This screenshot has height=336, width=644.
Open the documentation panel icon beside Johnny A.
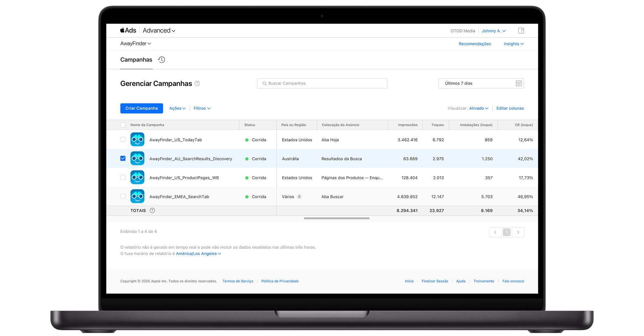[521, 31]
